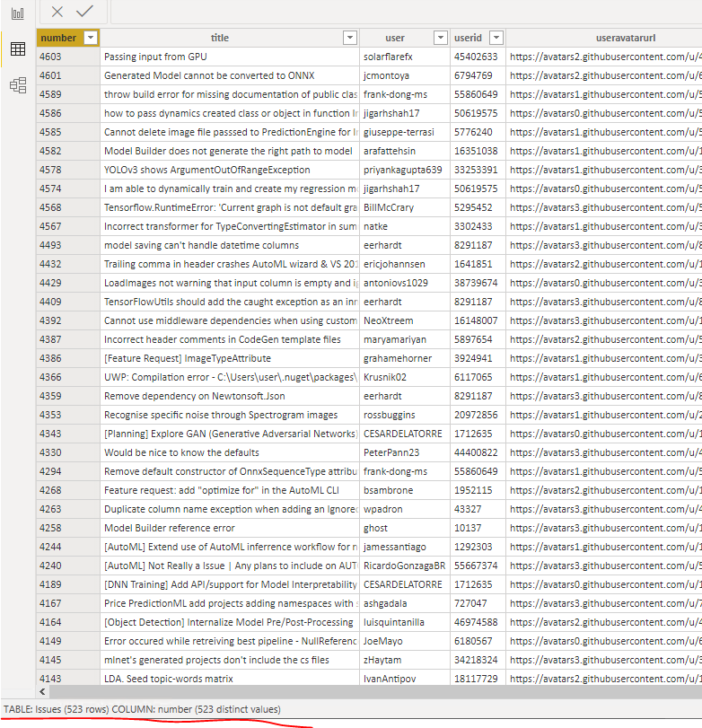The height and width of the screenshot is (728, 702).
Task: Select number cell 4432
Action: click(68, 264)
